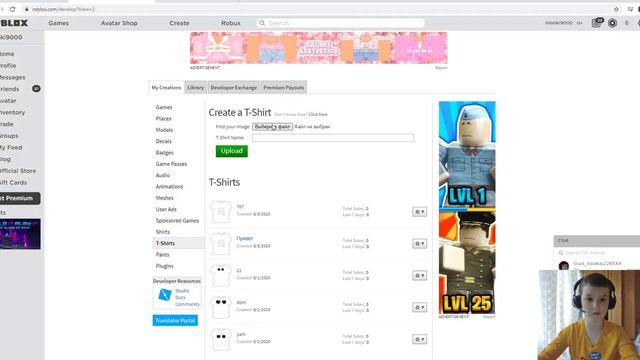
Task: Open the Community link under Developer Resources
Action: pos(187,304)
